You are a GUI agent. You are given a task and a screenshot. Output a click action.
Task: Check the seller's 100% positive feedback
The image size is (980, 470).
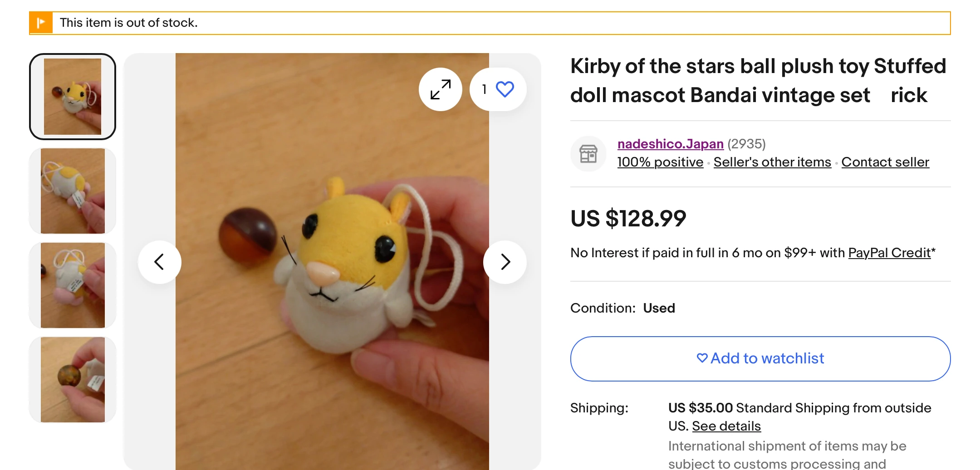[x=660, y=162]
